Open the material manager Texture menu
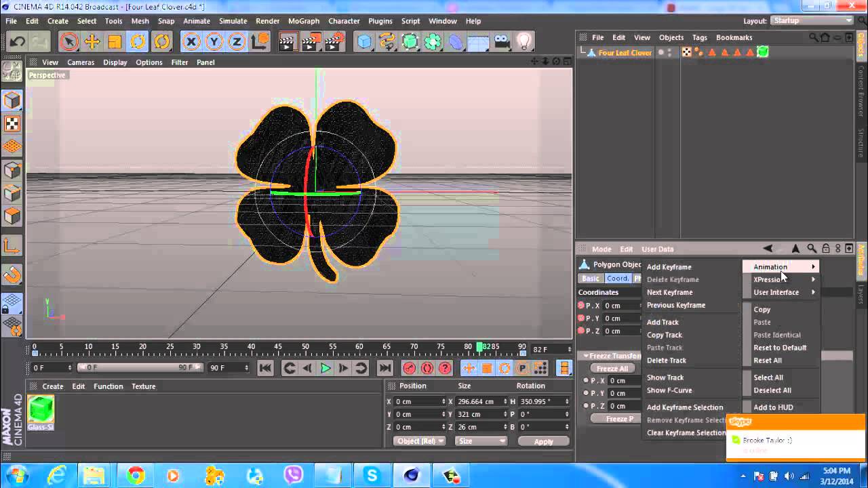The image size is (868, 488). point(143,386)
